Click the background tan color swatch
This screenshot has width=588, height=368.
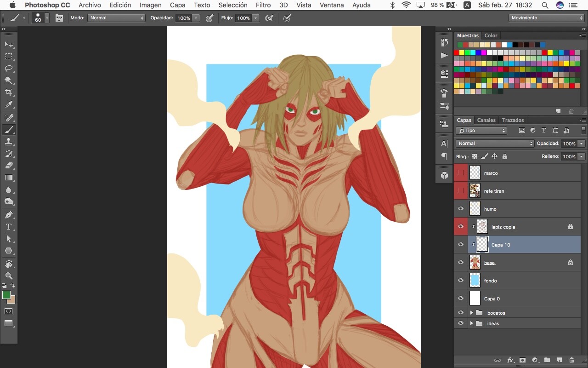[x=13, y=301]
